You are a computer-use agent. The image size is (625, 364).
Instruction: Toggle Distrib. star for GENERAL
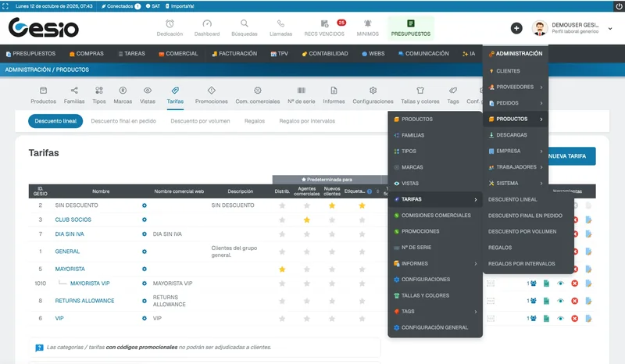click(282, 252)
